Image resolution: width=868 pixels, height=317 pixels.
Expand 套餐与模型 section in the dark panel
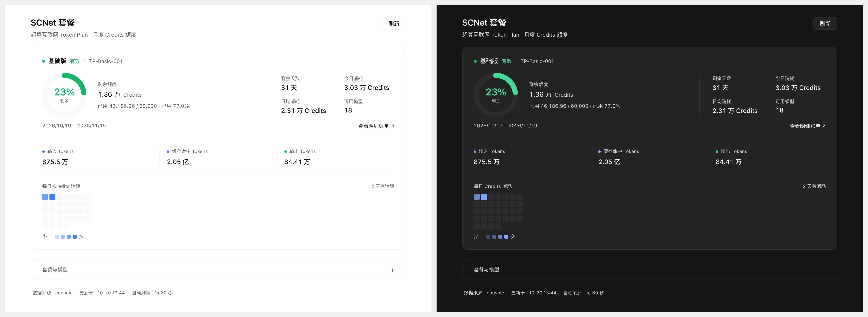[x=649, y=269]
